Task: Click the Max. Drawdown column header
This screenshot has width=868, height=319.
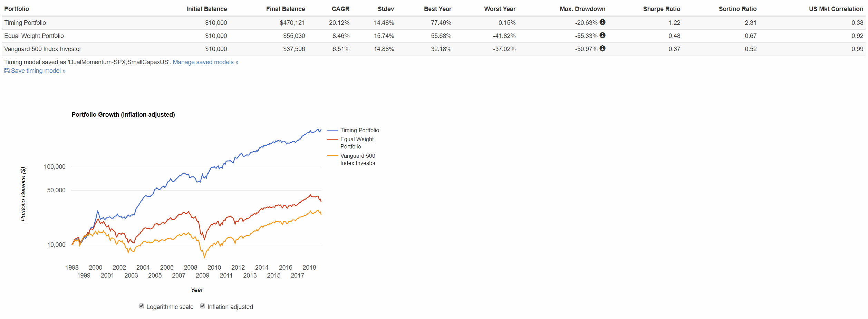Action: 582,9
